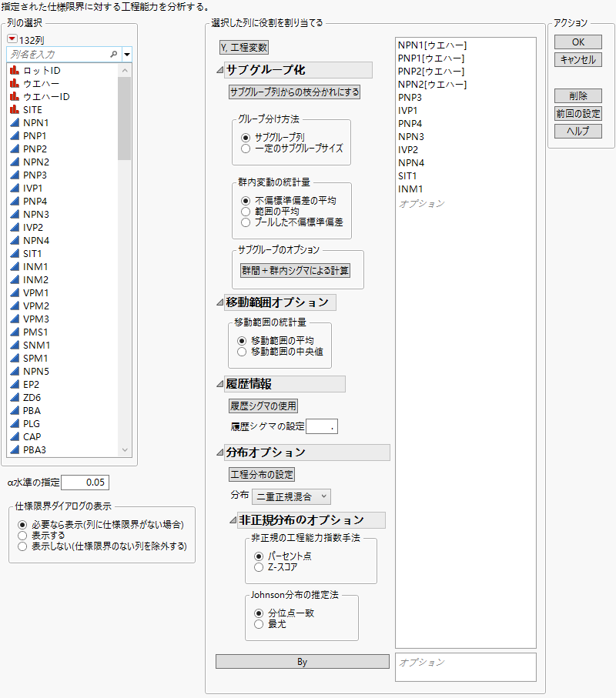
Task: Collapse the 履歴情報 section
Action: point(219,384)
